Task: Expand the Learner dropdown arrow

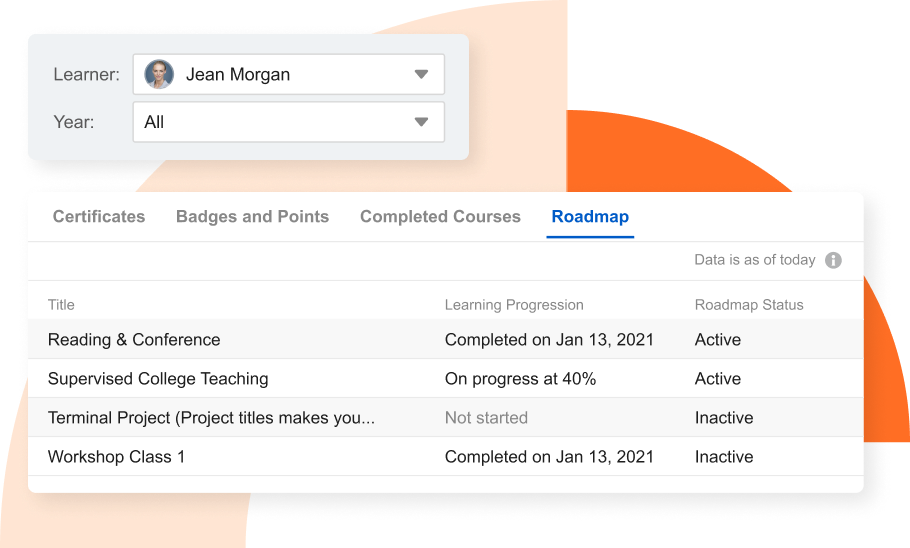Action: 421,74
